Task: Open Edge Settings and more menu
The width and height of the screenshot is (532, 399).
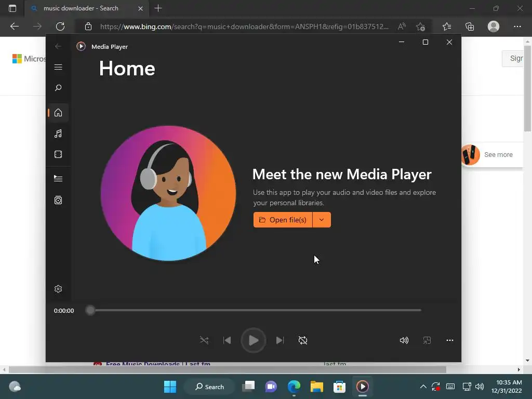Action: tap(517, 26)
